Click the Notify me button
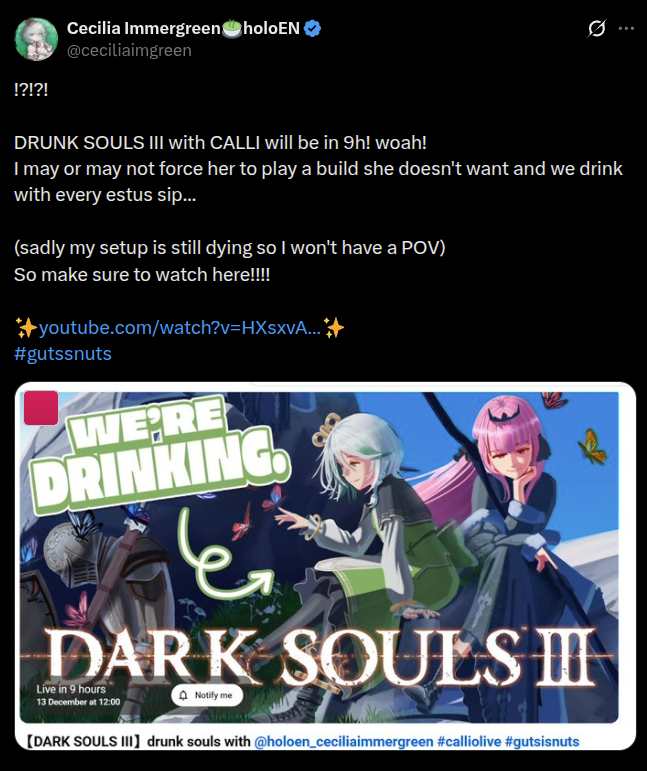 (207, 695)
